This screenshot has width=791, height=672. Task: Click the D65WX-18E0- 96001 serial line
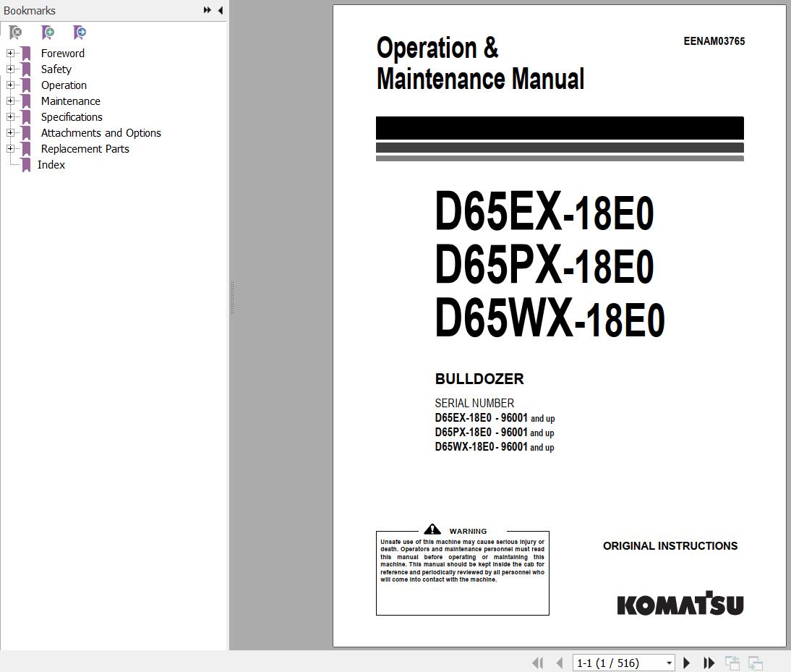tap(495, 447)
